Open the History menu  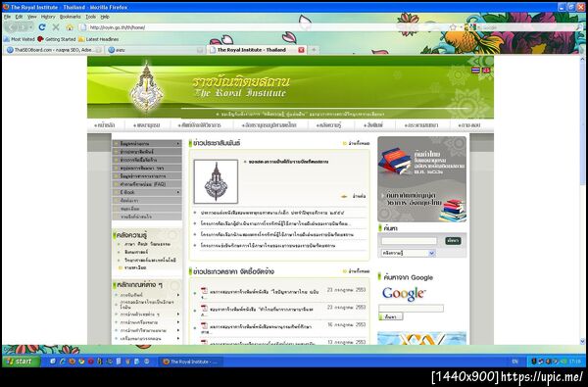point(48,17)
